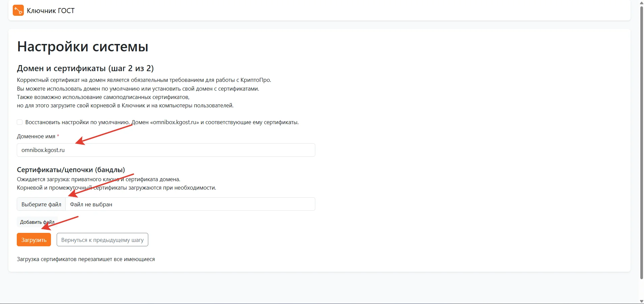The width and height of the screenshot is (644, 304).
Task: Click the 'Настройки системы' page heading
Action: point(83,47)
